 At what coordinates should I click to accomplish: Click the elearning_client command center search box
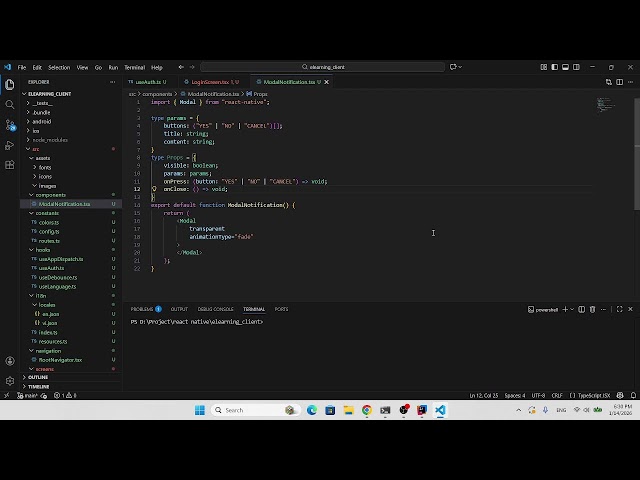click(322, 67)
